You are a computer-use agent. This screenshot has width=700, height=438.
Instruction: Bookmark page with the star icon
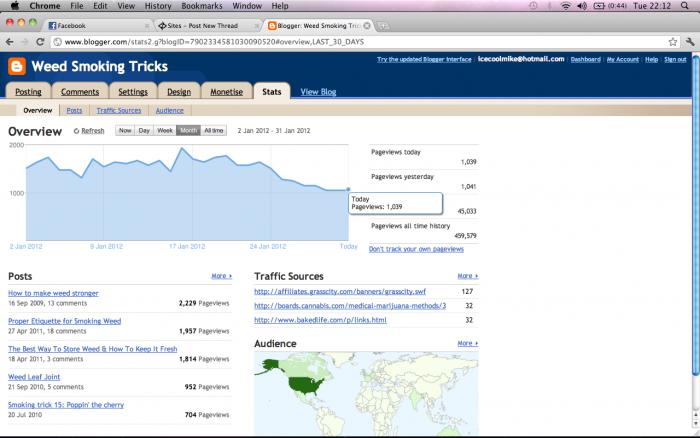pos(673,42)
